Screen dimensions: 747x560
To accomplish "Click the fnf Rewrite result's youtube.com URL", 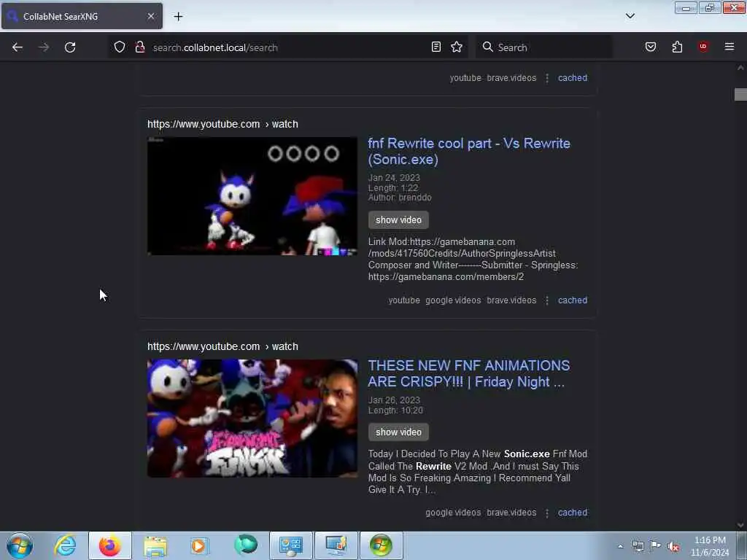I will pos(222,124).
